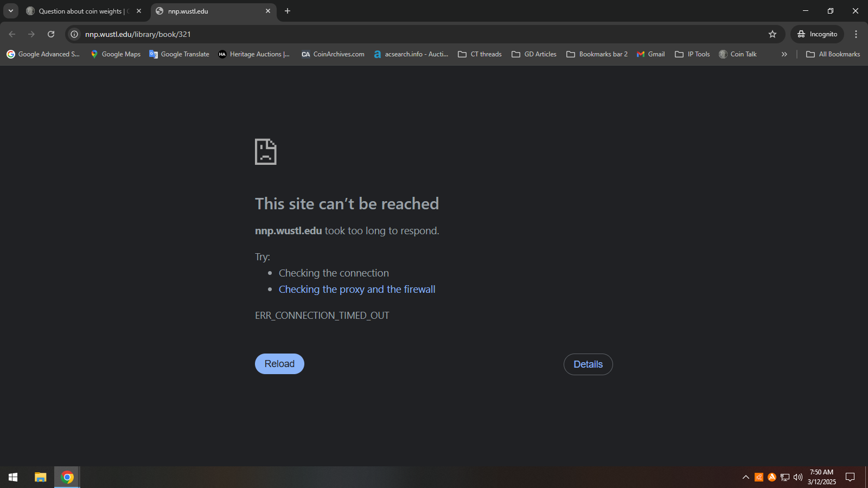Close the 'Question about coin weights' tab

tap(139, 11)
